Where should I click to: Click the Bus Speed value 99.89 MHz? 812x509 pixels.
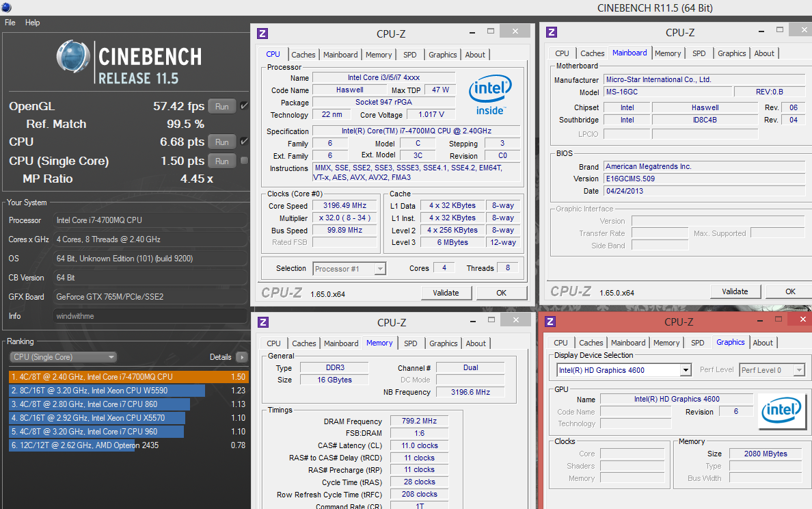[x=345, y=230]
